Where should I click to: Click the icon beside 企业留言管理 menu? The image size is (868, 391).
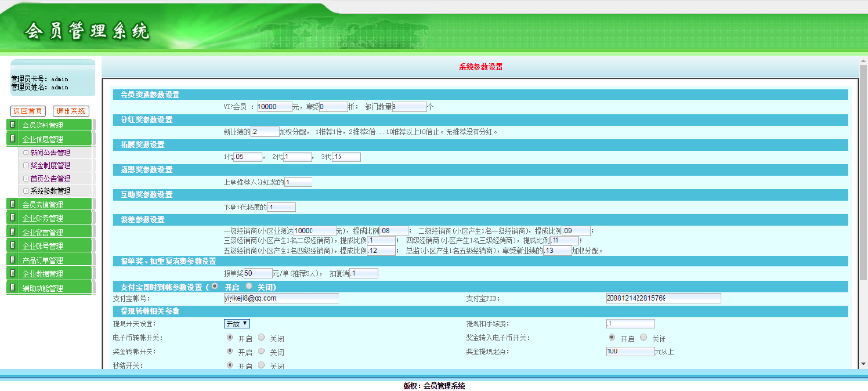coord(13,233)
